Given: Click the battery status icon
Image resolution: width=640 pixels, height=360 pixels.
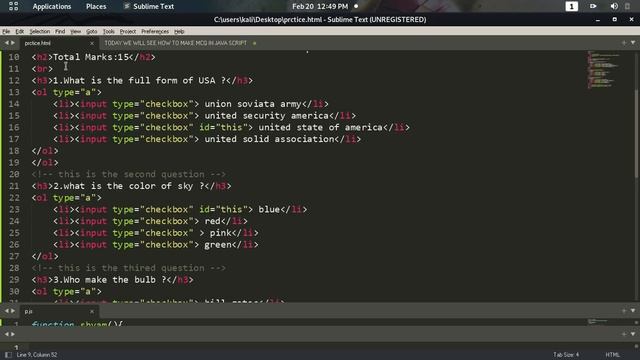Looking at the screenshot, I should 628,6.
